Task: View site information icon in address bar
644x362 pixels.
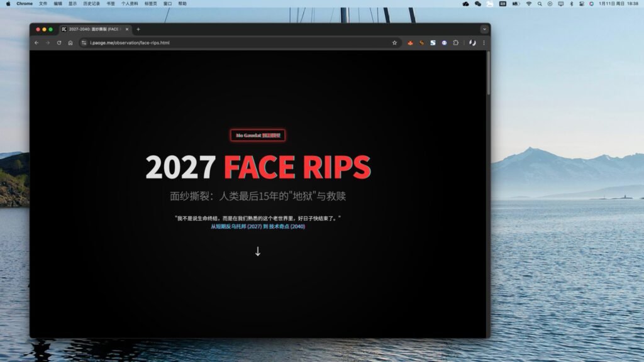Action: [84, 43]
